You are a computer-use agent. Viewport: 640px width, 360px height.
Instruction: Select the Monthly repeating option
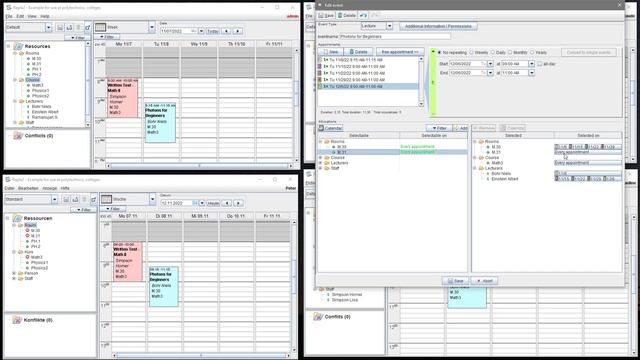coord(510,53)
